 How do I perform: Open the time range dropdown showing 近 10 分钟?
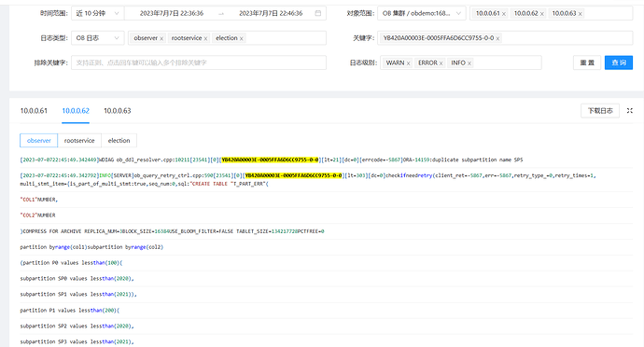[x=97, y=13]
